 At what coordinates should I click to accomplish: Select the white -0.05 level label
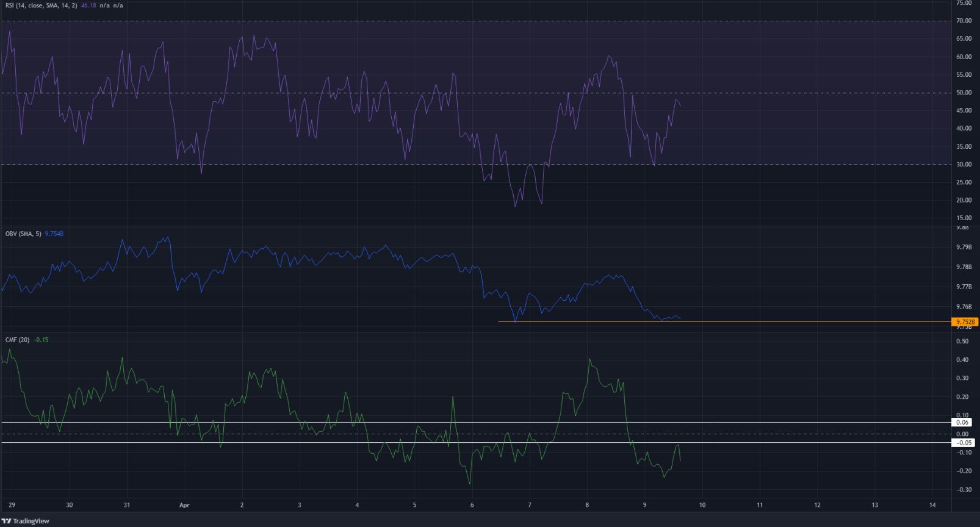tap(962, 443)
